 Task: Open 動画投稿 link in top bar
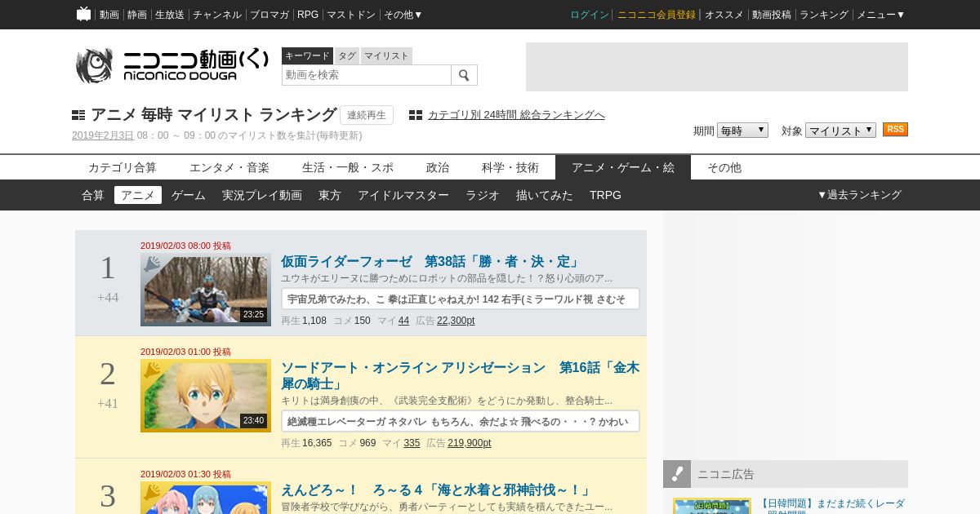point(772,15)
